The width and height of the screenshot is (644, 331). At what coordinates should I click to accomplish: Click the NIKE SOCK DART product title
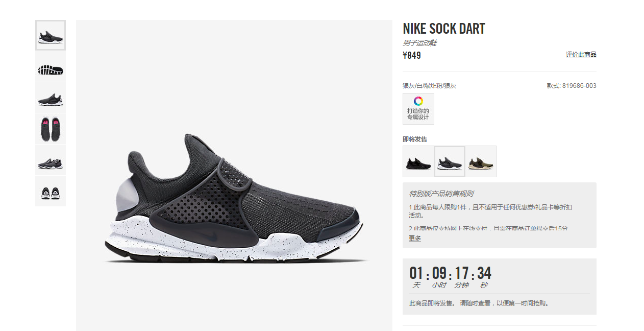click(x=444, y=29)
